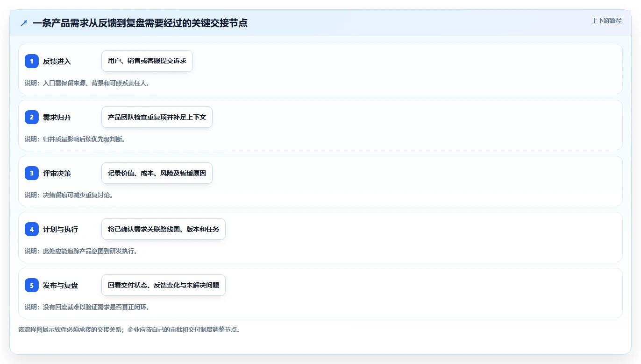This screenshot has height=364, width=641.
Task: Click the footer text 该流程图展示软件必须承接的交接关系
Action: (70, 329)
